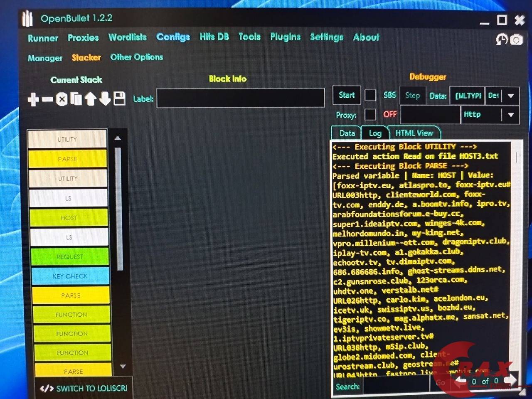Open the Other Options sub-tab
Viewport: 532px width, 399px height.
(x=136, y=57)
